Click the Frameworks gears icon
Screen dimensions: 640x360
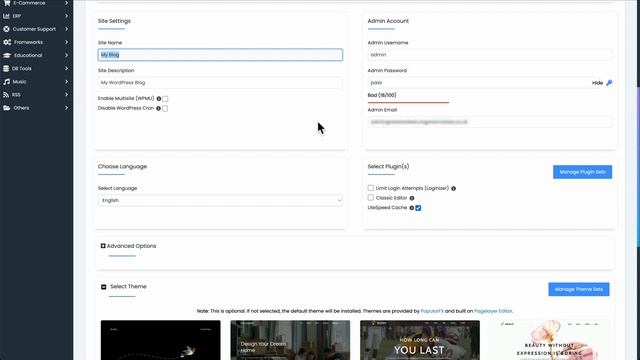click(x=7, y=42)
